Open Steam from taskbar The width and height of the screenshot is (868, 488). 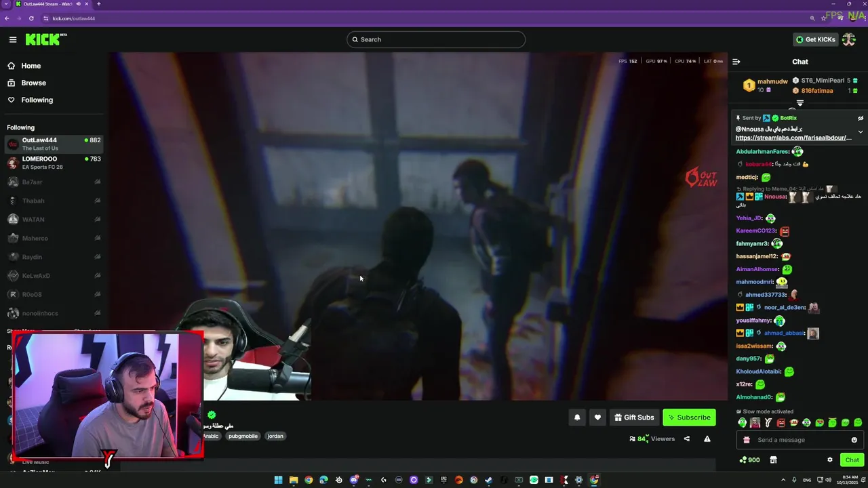[x=489, y=480]
